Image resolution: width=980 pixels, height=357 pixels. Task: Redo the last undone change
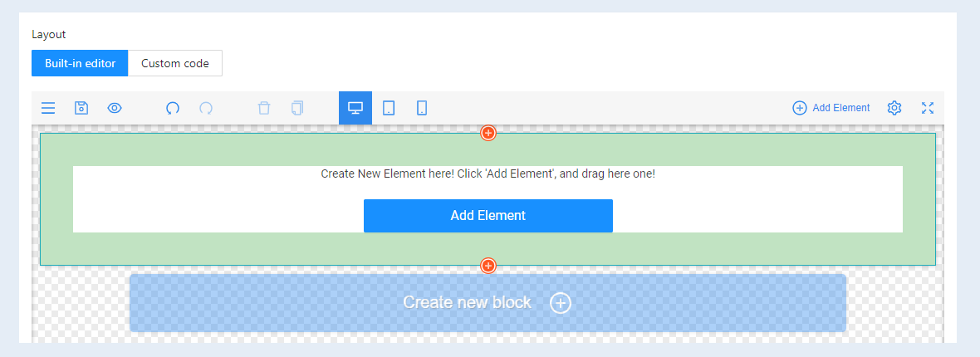tap(206, 108)
